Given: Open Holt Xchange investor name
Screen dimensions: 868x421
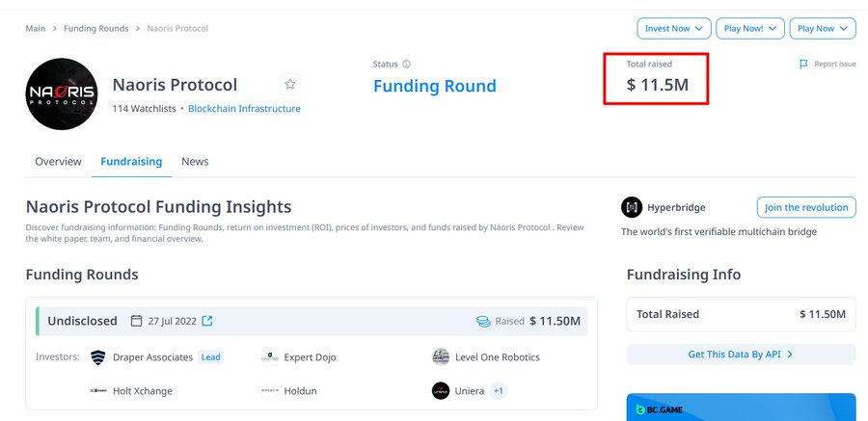Looking at the screenshot, I should [143, 391].
